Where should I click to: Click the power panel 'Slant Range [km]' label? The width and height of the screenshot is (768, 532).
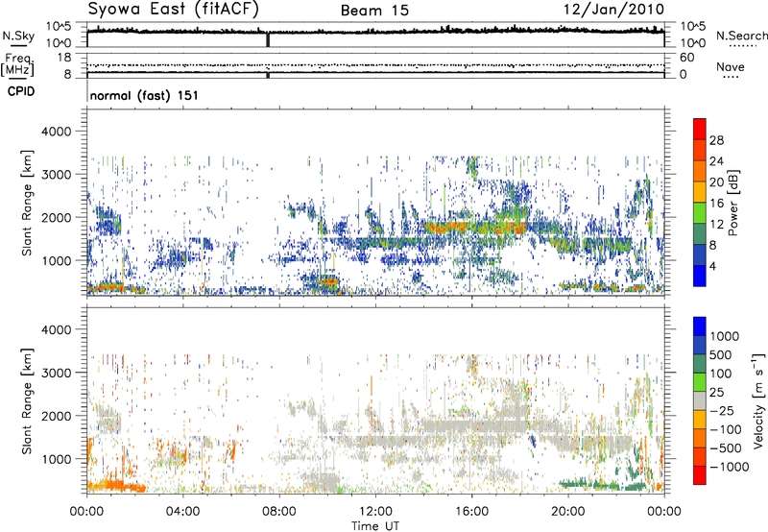(x=27, y=203)
